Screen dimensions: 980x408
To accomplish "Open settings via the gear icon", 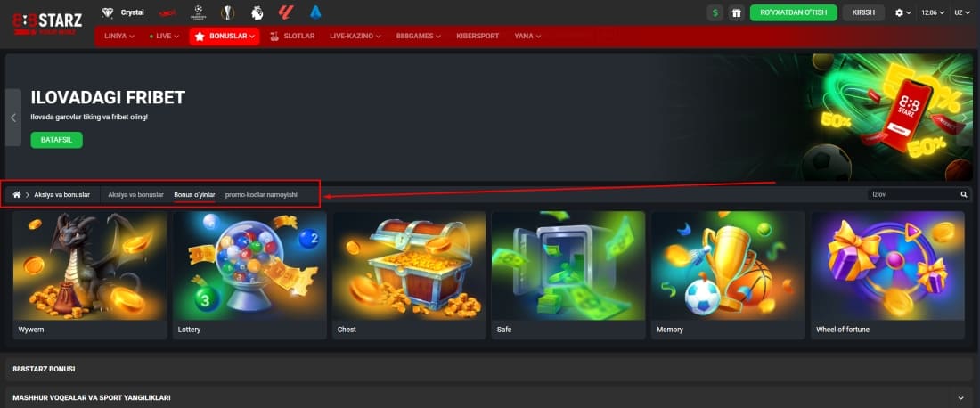I will coord(899,12).
